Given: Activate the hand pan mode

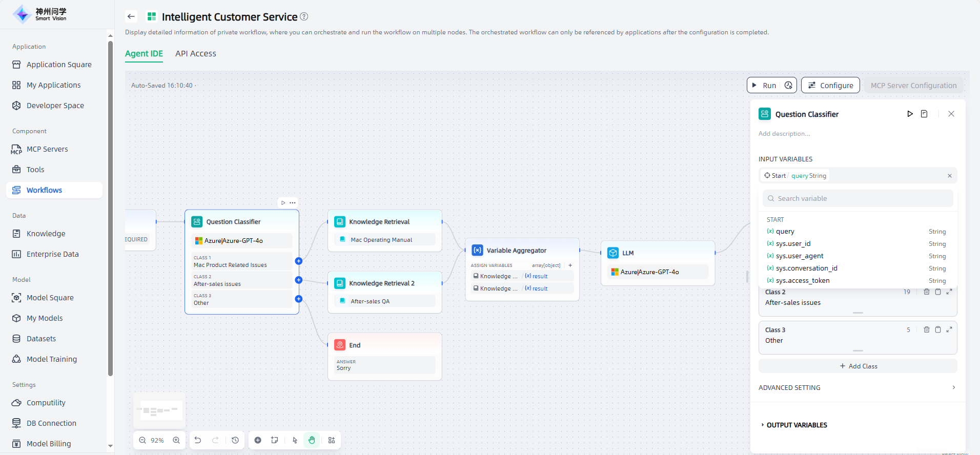Looking at the screenshot, I should coord(312,440).
